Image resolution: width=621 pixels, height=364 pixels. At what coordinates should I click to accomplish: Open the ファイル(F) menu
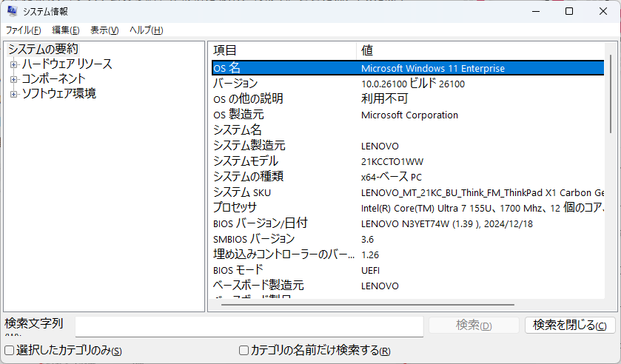pos(24,30)
